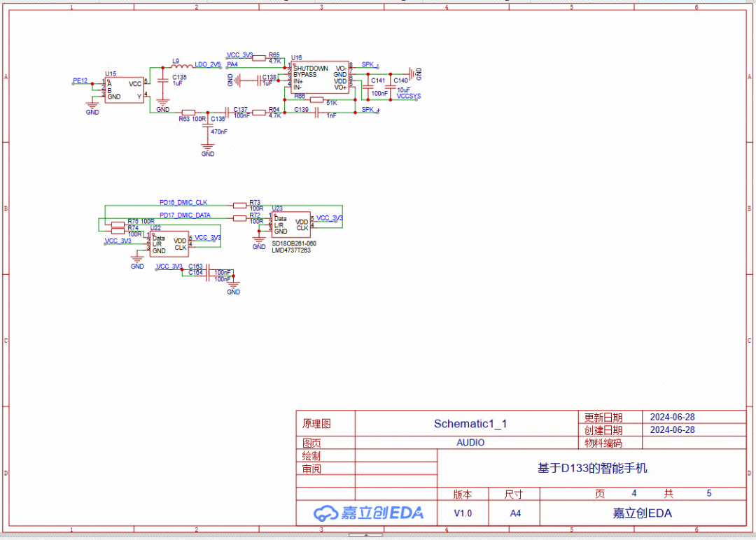Select resistor R64 4.7K symbol
756x540 pixels.
point(259,113)
